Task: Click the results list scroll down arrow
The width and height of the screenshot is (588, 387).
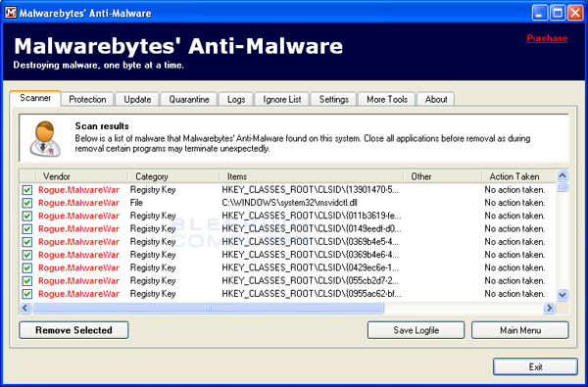Action: point(563,295)
